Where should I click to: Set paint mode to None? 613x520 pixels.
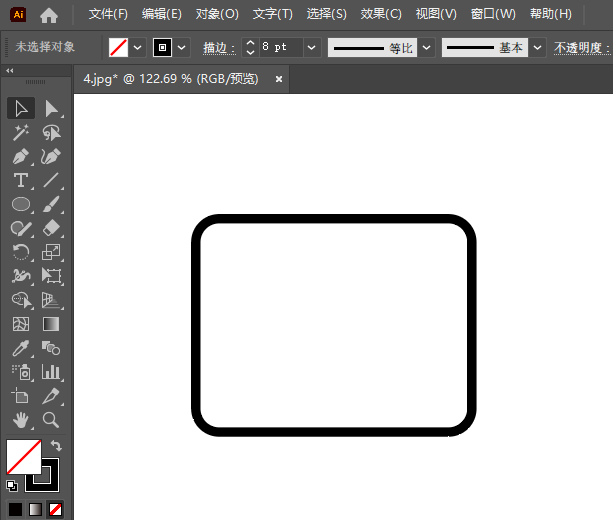coord(55,509)
